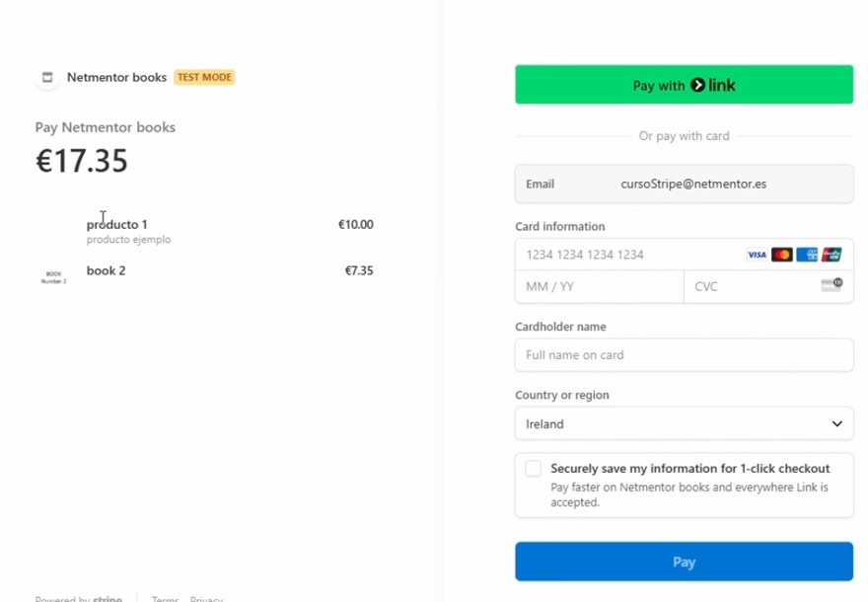Click the Terms link in footer
The image size is (868, 602).
(165, 599)
